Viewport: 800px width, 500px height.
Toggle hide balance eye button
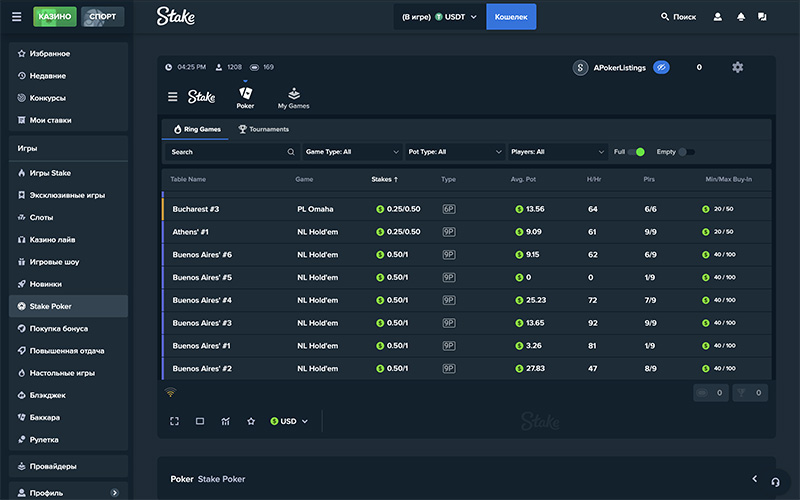[661, 67]
